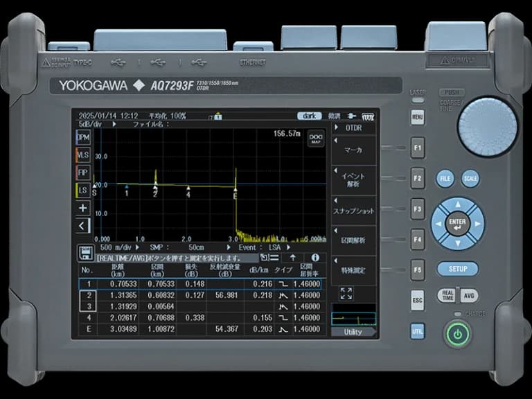Tap the battery 100 indicator icon
This screenshot has height=399, width=532.
[368, 116]
